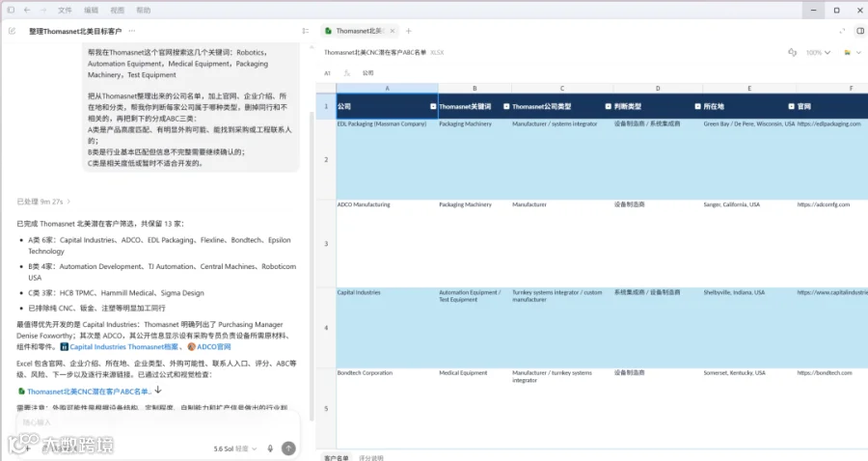The width and height of the screenshot is (868, 461).
Task: Switch to the 客户名单 sheet tab
Action: pos(336,458)
